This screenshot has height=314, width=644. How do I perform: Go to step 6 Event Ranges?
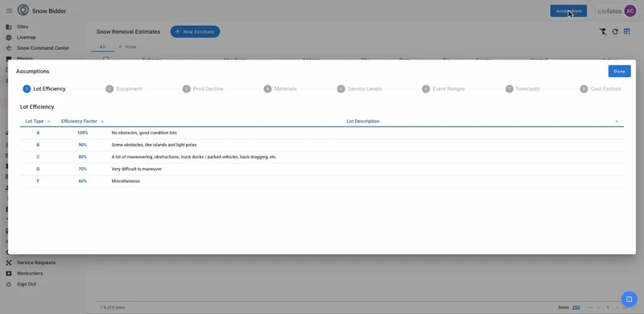click(444, 89)
